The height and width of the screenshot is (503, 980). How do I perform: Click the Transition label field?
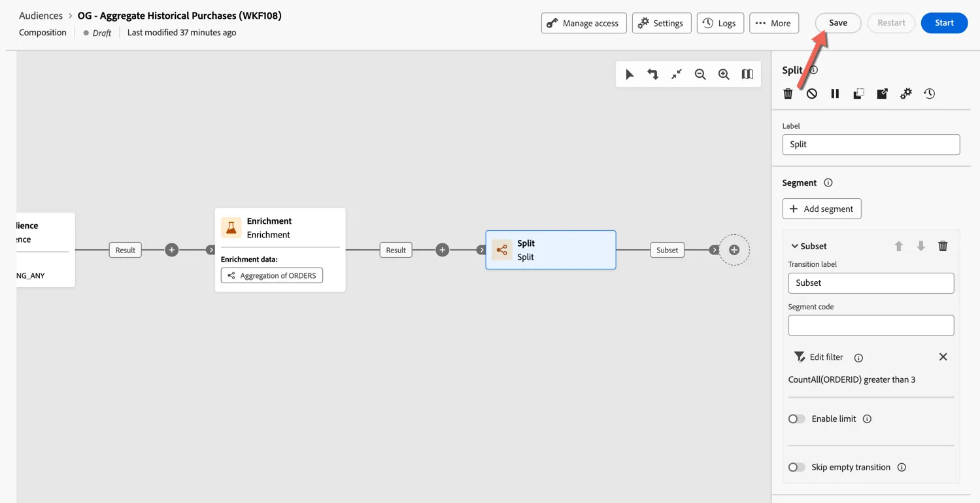(x=871, y=283)
